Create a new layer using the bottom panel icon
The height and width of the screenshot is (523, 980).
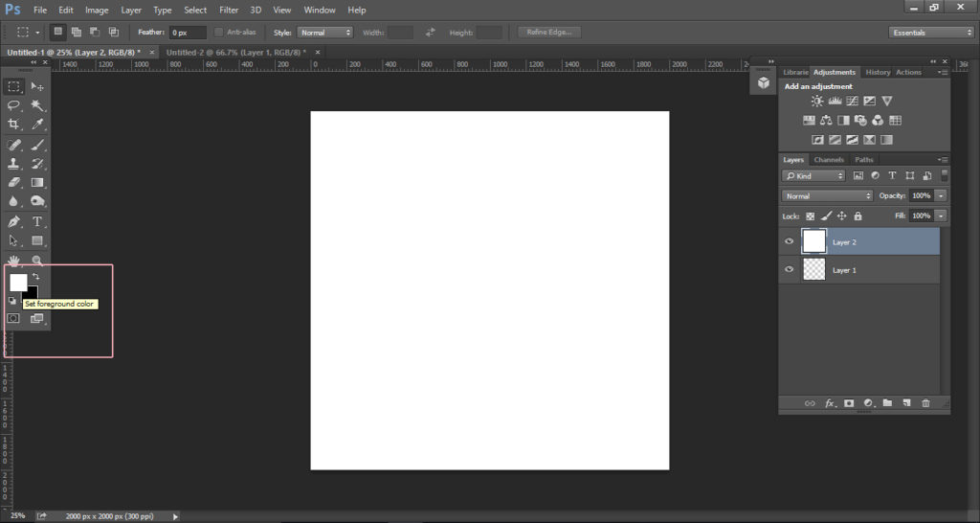906,403
